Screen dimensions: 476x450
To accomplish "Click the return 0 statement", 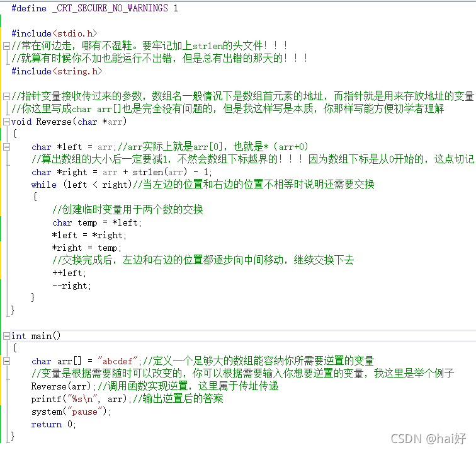I will pyautogui.click(x=54, y=424).
